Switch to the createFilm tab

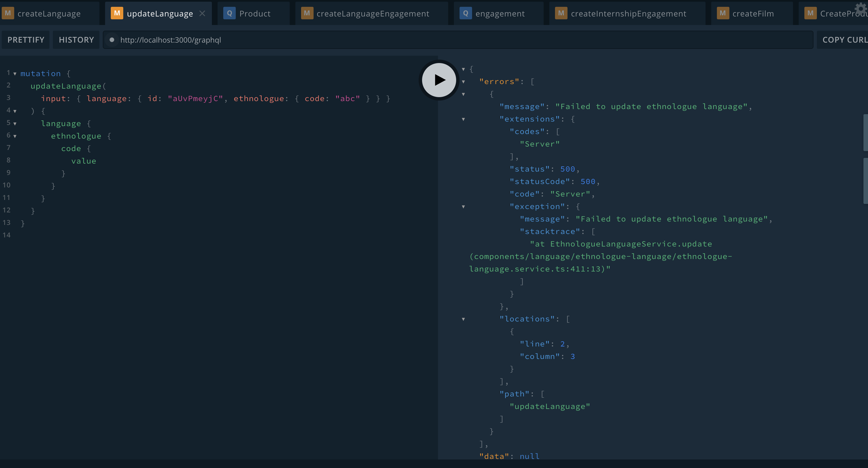point(753,13)
